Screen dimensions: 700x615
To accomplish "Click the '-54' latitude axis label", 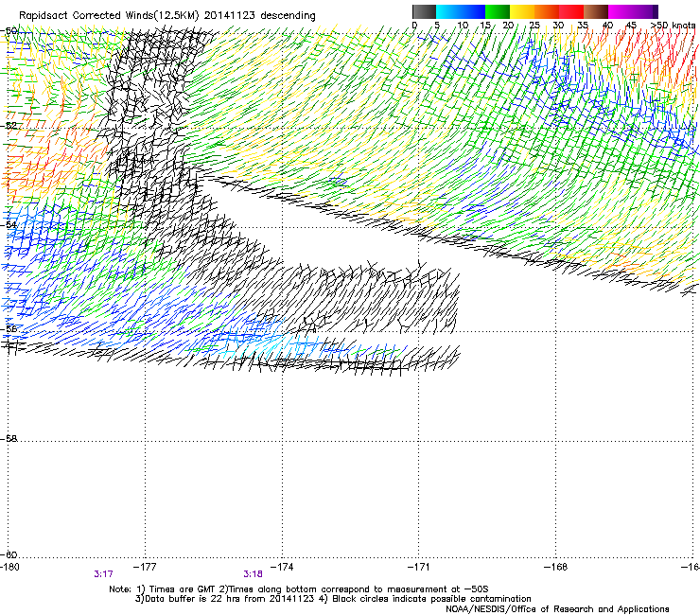I will click(9, 224).
